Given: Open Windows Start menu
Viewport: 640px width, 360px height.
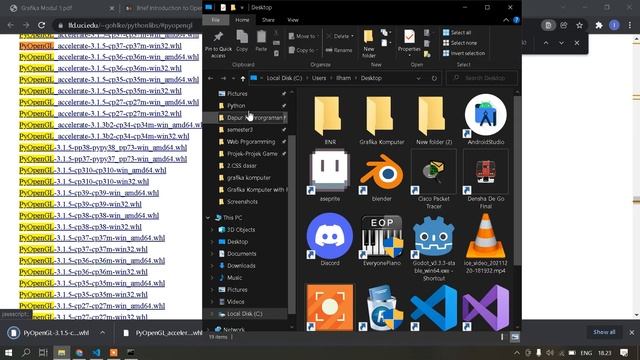Looking at the screenshot, I should pos(8,352).
